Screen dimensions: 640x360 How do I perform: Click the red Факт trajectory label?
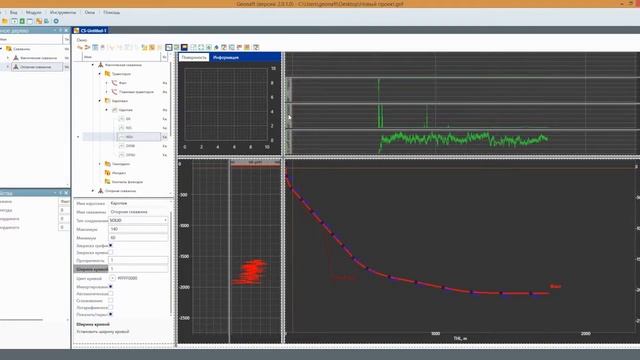tap(556, 286)
